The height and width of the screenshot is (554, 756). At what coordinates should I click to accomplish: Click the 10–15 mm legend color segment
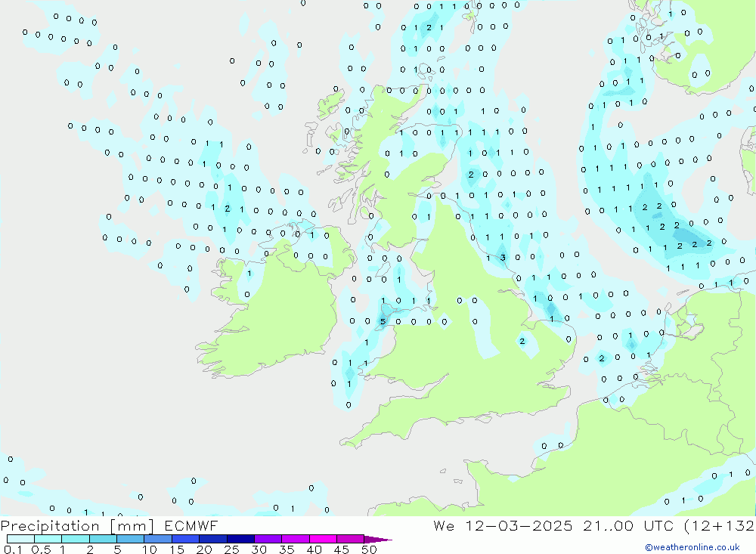point(158,539)
